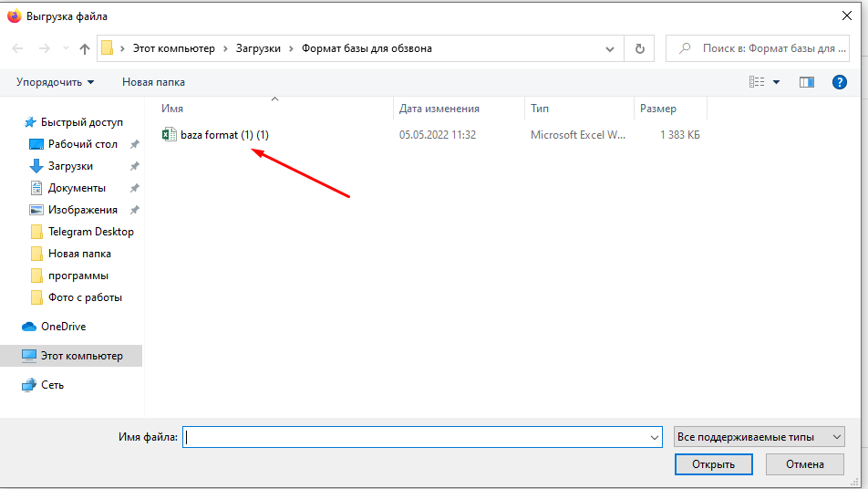This screenshot has height=489, width=868.
Task: Click the Up one level arrow icon
Action: pos(85,48)
